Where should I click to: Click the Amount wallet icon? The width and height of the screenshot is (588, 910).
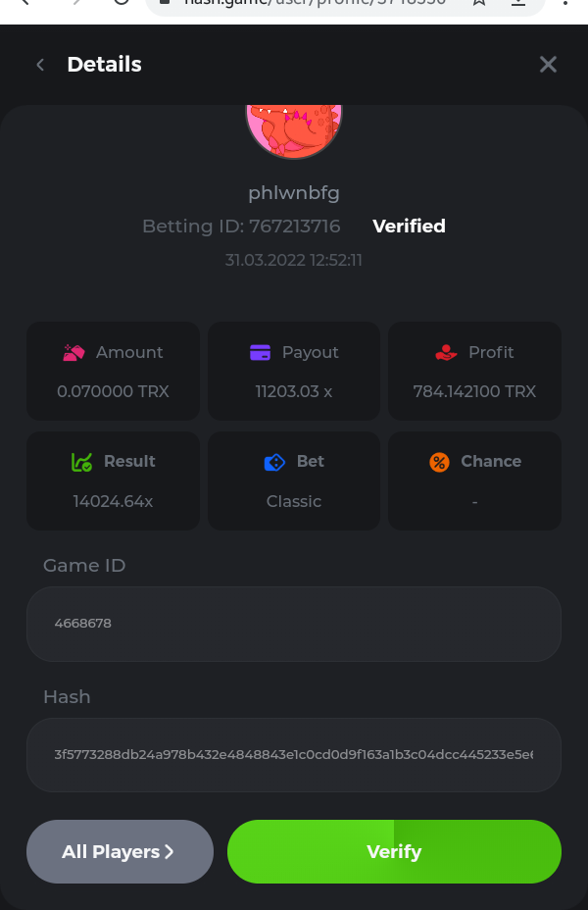[x=73, y=353]
